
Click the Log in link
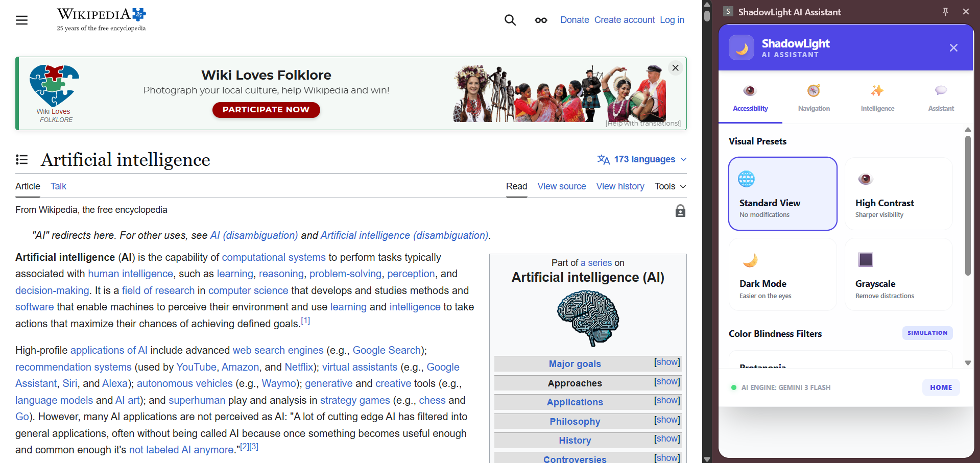672,20
